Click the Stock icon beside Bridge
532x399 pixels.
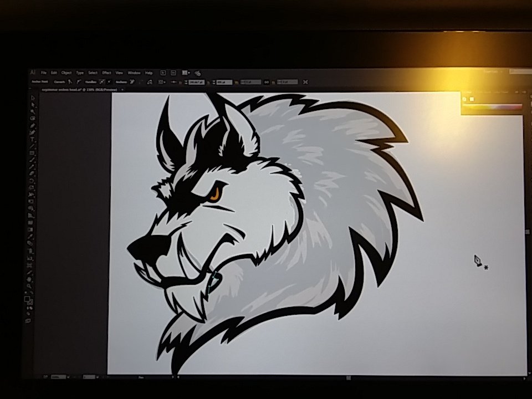pos(173,73)
